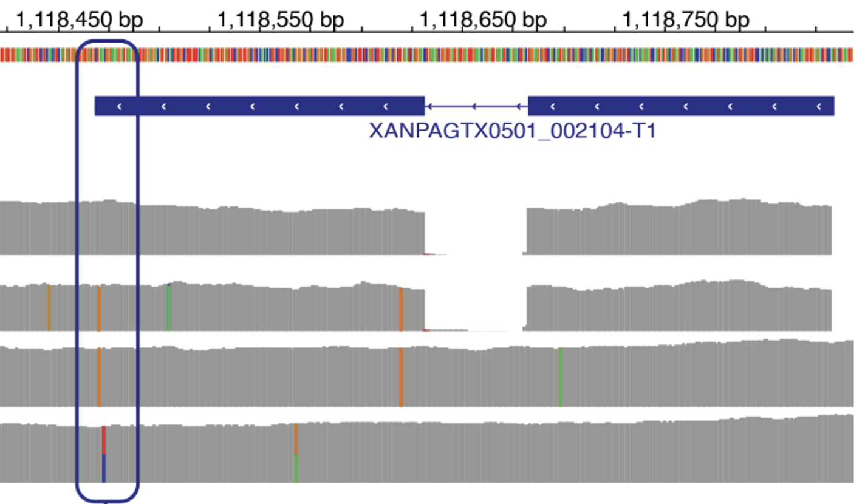Click the orange-green variant bar in the bottom track
Viewport: 865px width, 504px height.
pos(296,453)
